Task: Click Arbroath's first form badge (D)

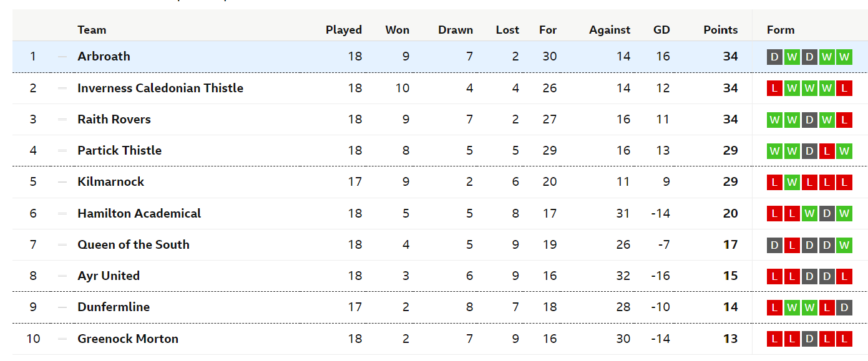Action: [x=774, y=57]
